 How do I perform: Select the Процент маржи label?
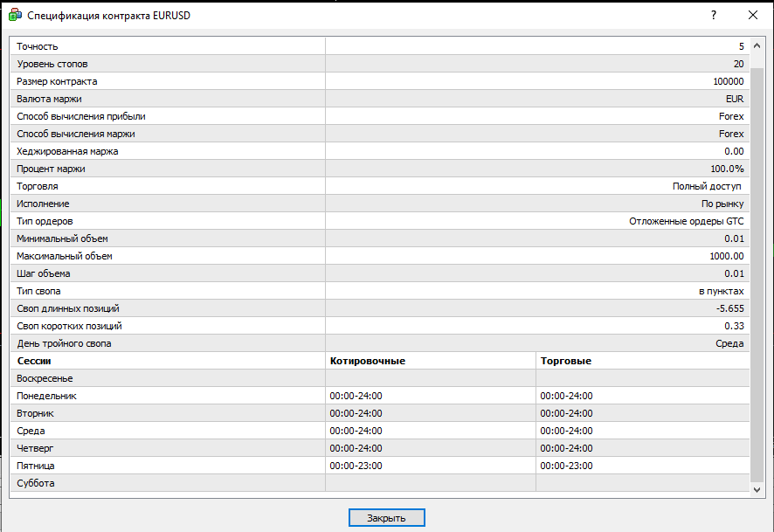51,169
